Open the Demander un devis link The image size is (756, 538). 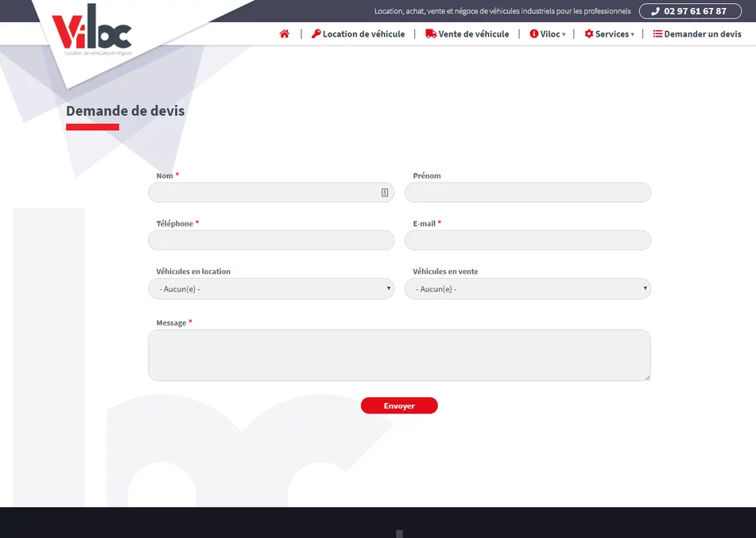click(703, 34)
